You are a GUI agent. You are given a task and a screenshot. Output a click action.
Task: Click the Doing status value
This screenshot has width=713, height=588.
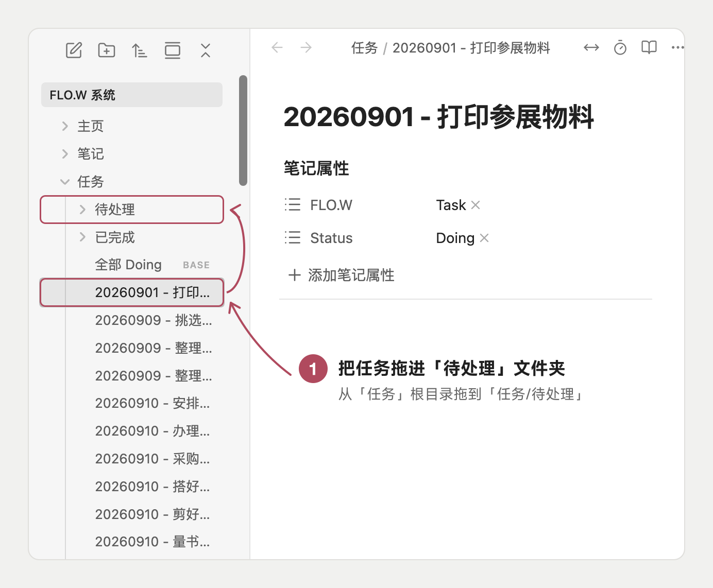[455, 238]
